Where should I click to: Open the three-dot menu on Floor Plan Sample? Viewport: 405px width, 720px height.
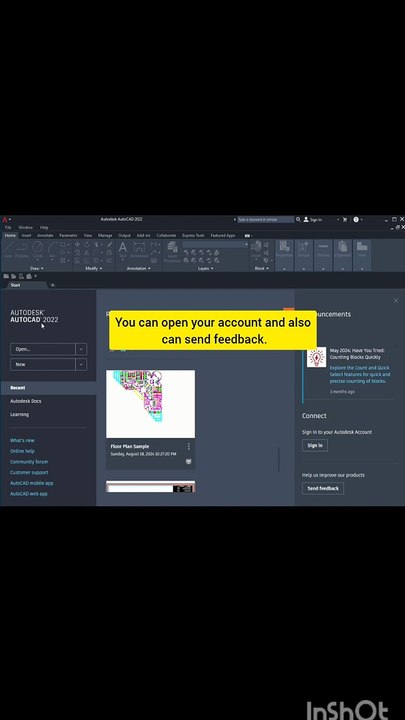pyautogui.click(x=189, y=446)
